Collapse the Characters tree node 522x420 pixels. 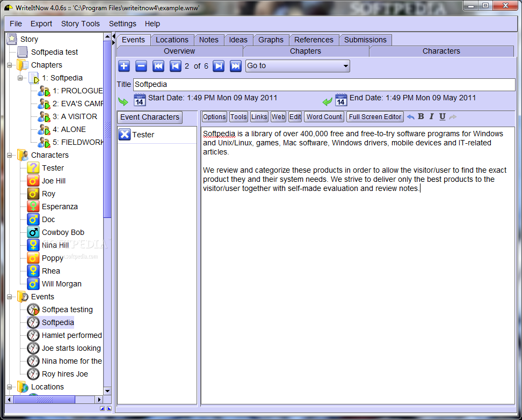click(x=9, y=155)
